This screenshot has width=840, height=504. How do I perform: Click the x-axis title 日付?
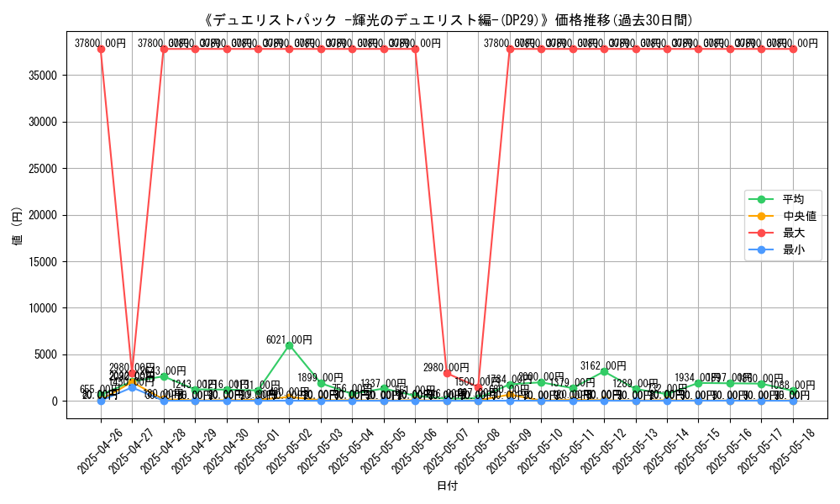pos(448,486)
